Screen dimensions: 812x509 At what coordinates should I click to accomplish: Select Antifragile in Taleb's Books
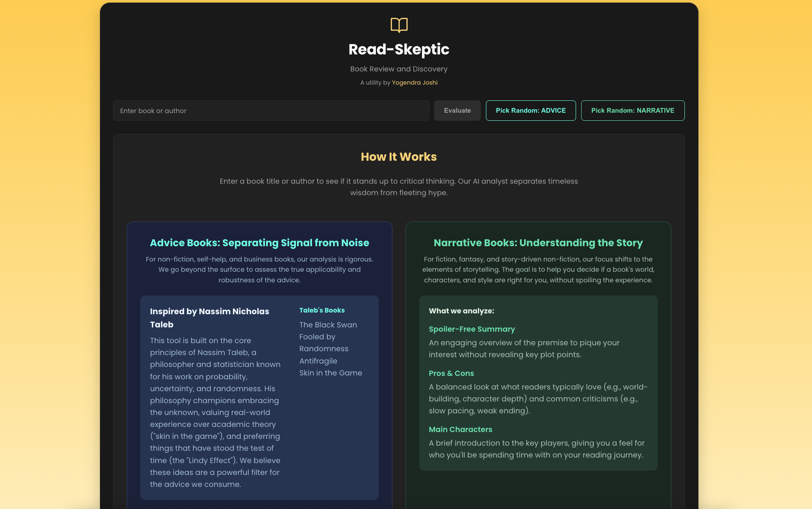pyautogui.click(x=318, y=361)
